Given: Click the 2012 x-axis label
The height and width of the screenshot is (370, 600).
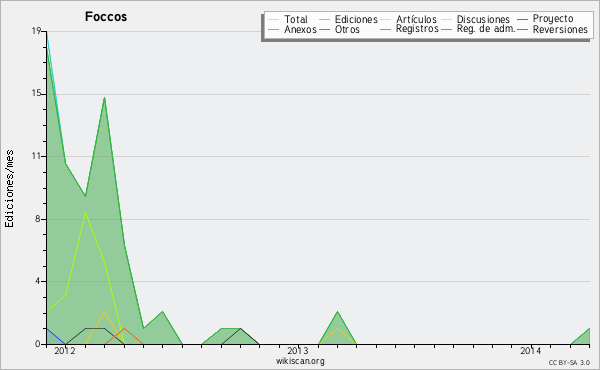Looking at the screenshot, I should pos(65,350).
